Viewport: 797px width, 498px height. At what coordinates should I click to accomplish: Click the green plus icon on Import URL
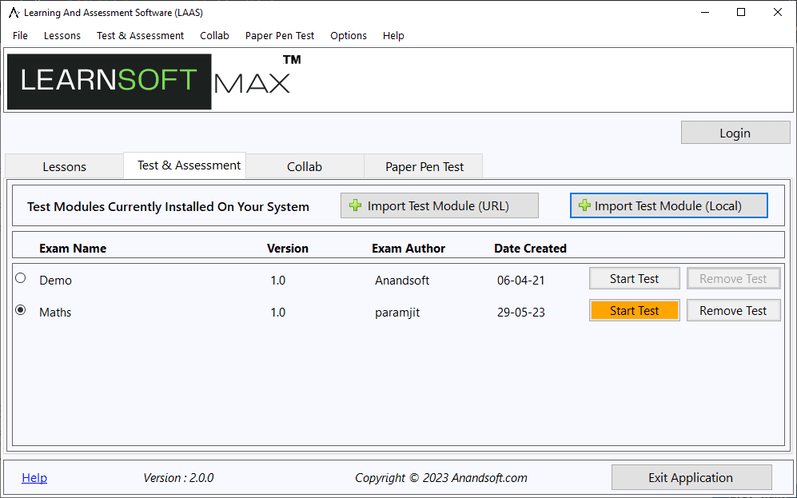355,206
